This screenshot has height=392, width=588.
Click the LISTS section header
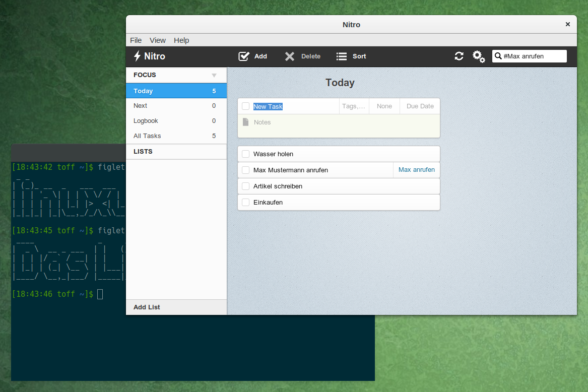tap(176, 152)
